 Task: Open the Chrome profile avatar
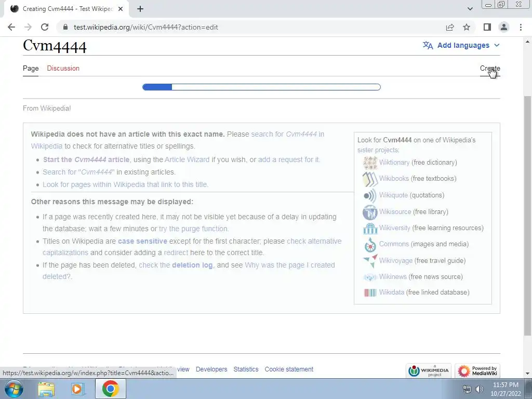click(x=504, y=27)
